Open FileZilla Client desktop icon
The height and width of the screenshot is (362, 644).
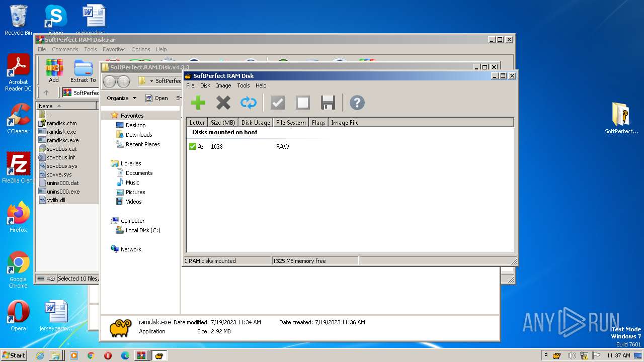pyautogui.click(x=18, y=167)
